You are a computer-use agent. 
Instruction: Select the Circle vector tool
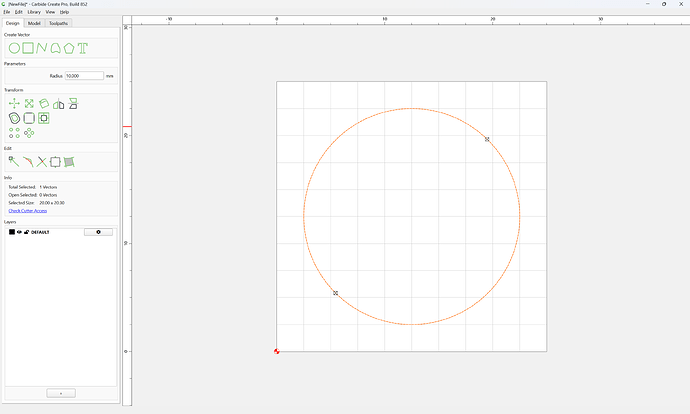tap(14, 48)
